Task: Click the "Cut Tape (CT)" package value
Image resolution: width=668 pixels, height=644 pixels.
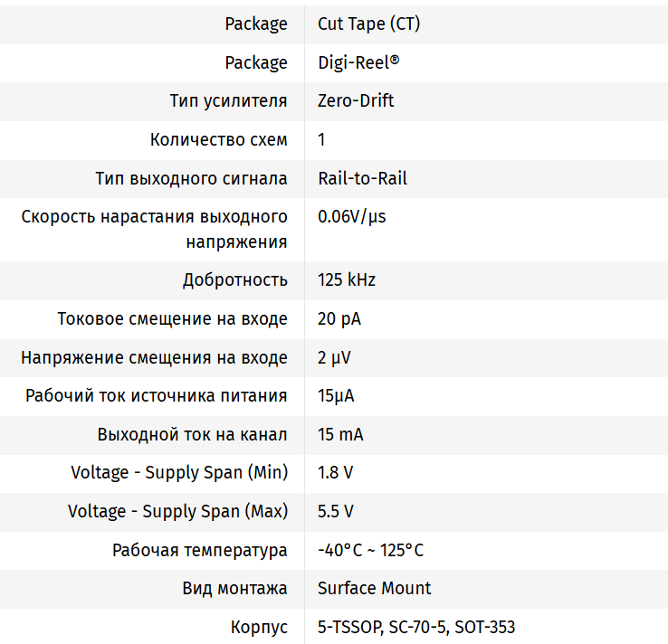Action: click(368, 24)
